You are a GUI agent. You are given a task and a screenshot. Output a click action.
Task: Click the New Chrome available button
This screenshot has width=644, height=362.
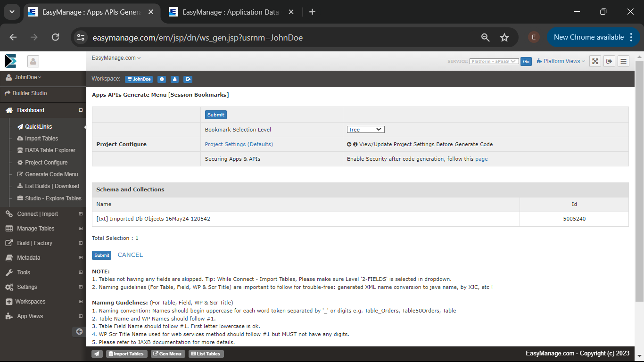point(593,37)
